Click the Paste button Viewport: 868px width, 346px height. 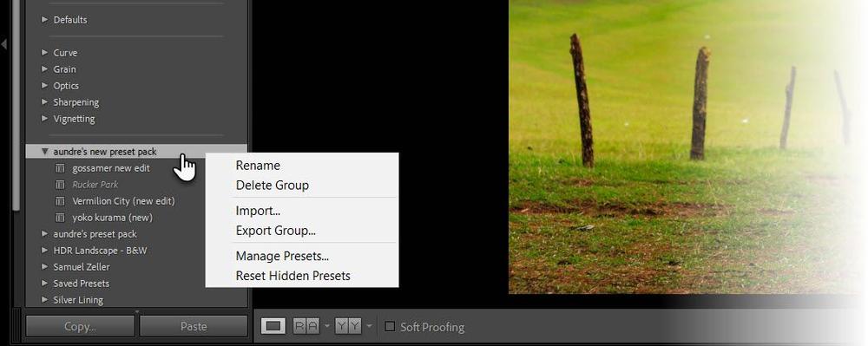tap(194, 326)
